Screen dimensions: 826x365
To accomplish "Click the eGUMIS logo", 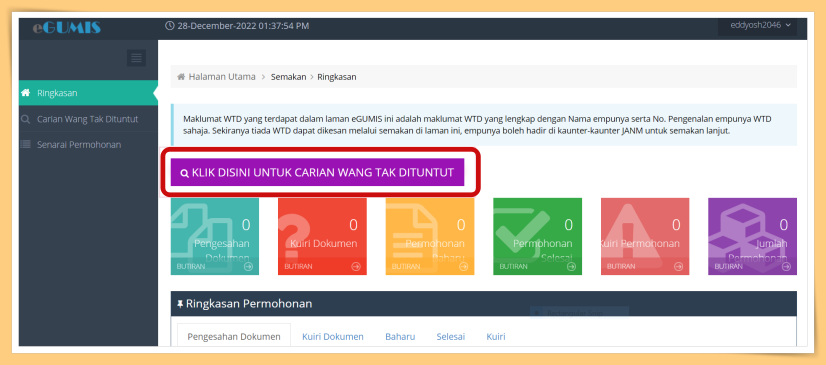I will 66,27.
